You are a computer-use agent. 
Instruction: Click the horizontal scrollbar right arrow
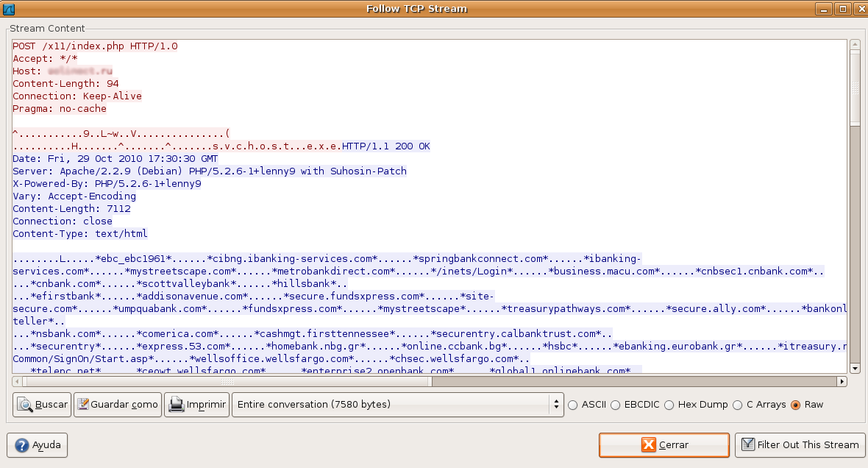coord(842,382)
